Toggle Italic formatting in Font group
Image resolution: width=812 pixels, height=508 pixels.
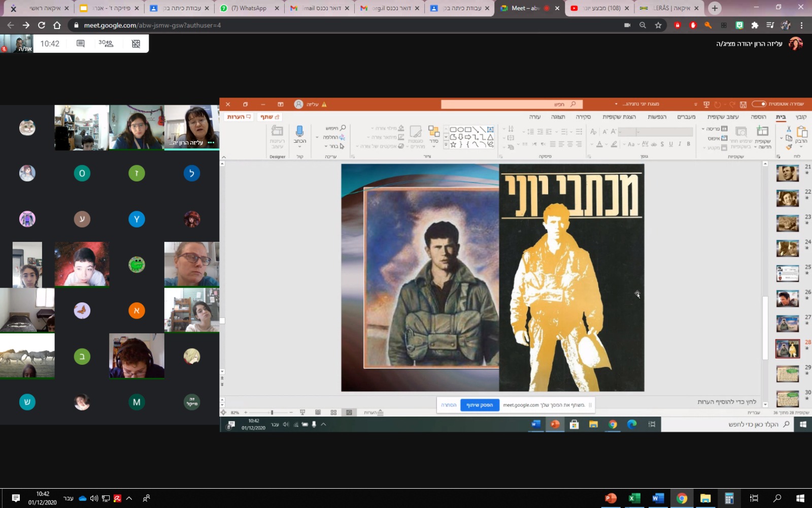coord(680,144)
